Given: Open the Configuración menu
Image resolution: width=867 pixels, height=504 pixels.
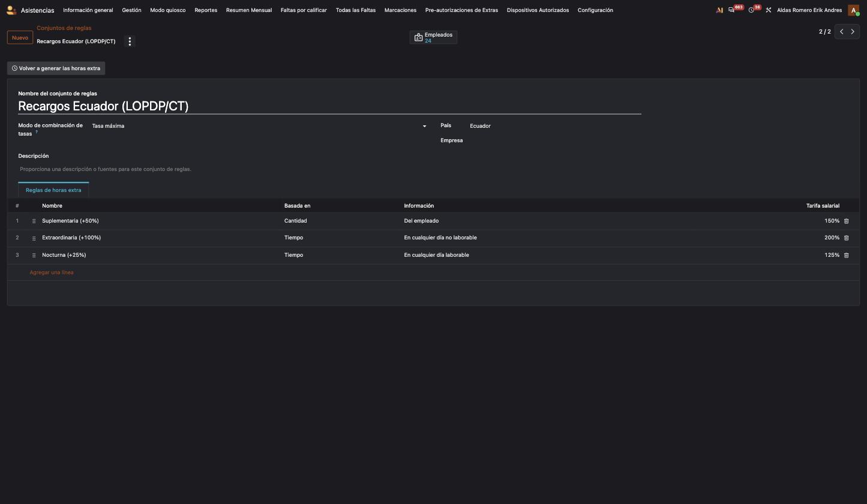Looking at the screenshot, I should tap(595, 10).
